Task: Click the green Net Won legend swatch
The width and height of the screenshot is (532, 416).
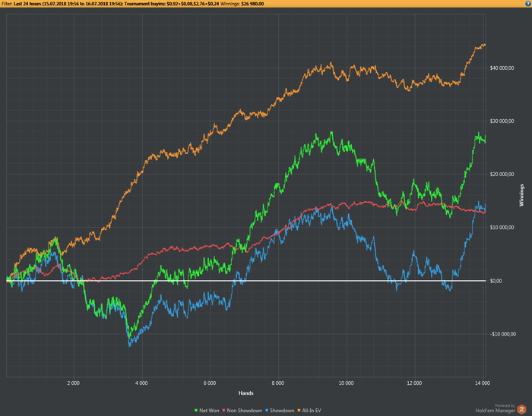Action: 196,411
